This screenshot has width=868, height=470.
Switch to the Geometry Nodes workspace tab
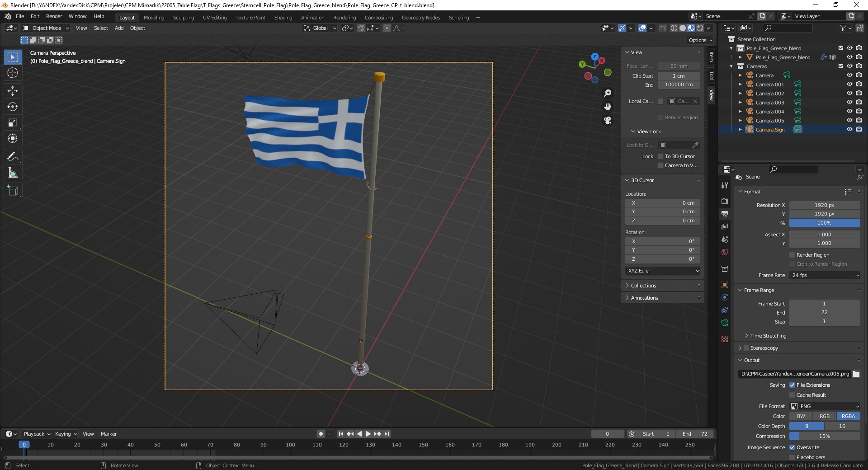click(x=420, y=18)
